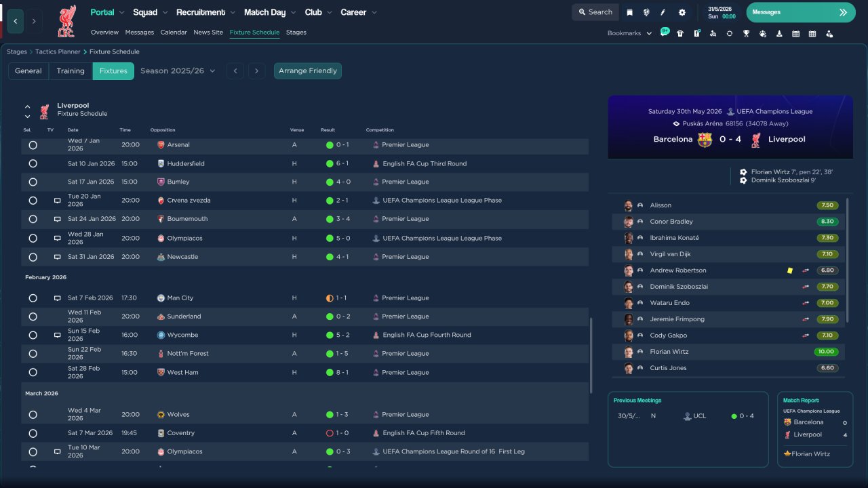Screen dimensions: 868x488
Task: Click the Man City club badge
Action: coord(161,298)
